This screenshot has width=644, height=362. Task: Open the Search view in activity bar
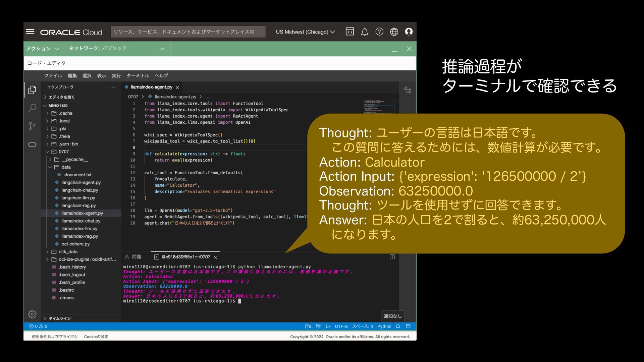(32, 108)
